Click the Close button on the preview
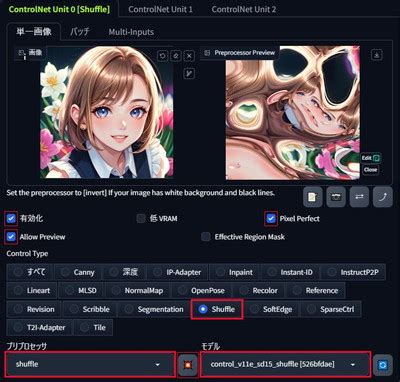 pos(371,170)
